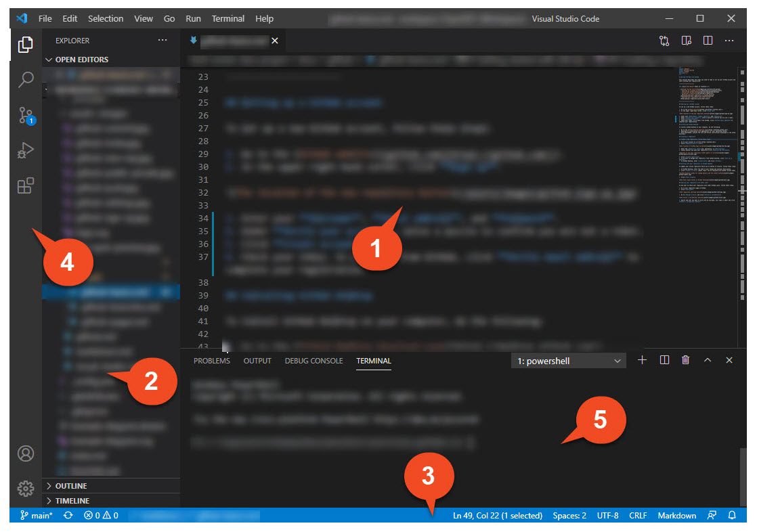The width and height of the screenshot is (757, 532).
Task: Open Markdown preview to the side
Action: point(686,41)
